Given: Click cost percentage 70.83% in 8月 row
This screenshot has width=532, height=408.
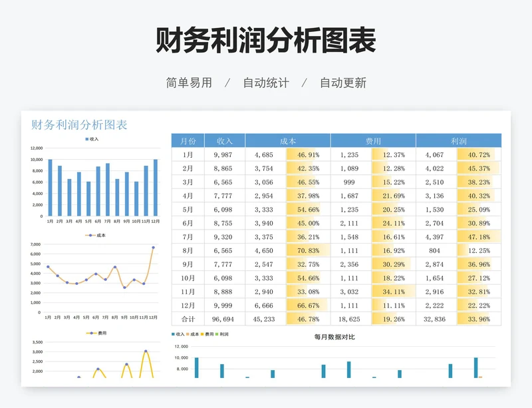Looking at the screenshot, I should pyautogui.click(x=308, y=251).
